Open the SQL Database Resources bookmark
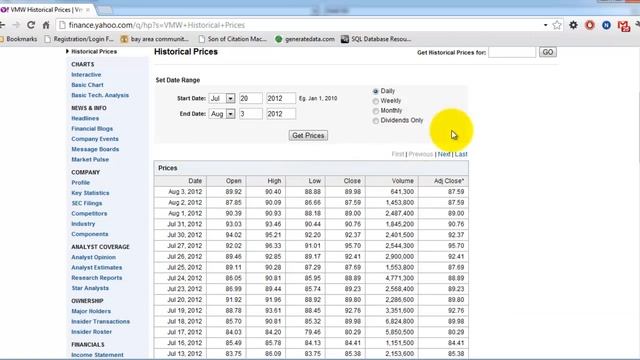 point(376,39)
